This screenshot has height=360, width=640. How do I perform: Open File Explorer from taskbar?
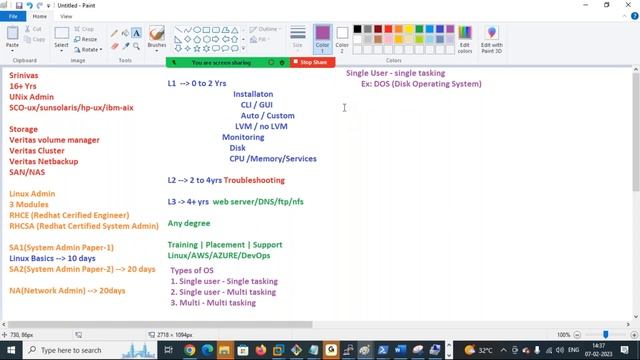tap(224, 350)
